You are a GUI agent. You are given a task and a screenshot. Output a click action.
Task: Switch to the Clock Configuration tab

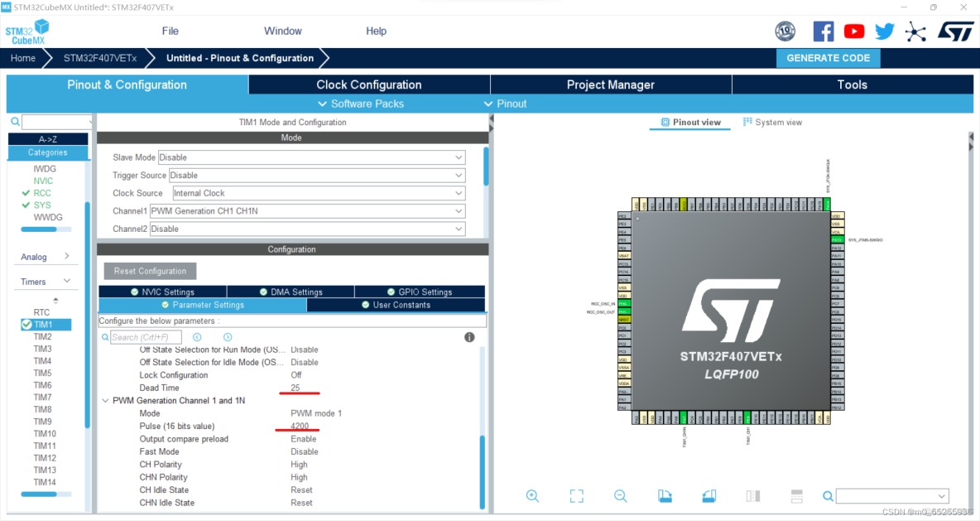(x=368, y=84)
